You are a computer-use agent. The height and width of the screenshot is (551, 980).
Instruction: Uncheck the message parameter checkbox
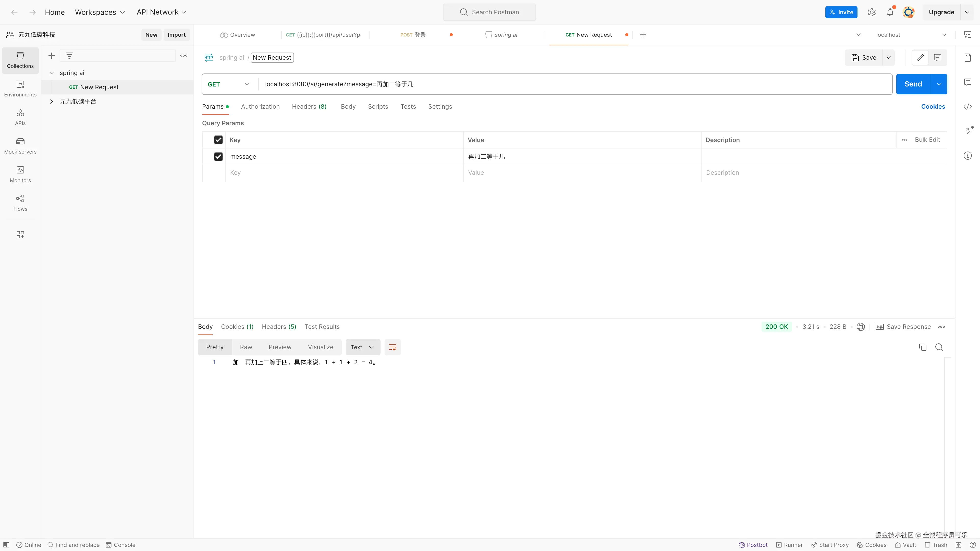pos(218,157)
